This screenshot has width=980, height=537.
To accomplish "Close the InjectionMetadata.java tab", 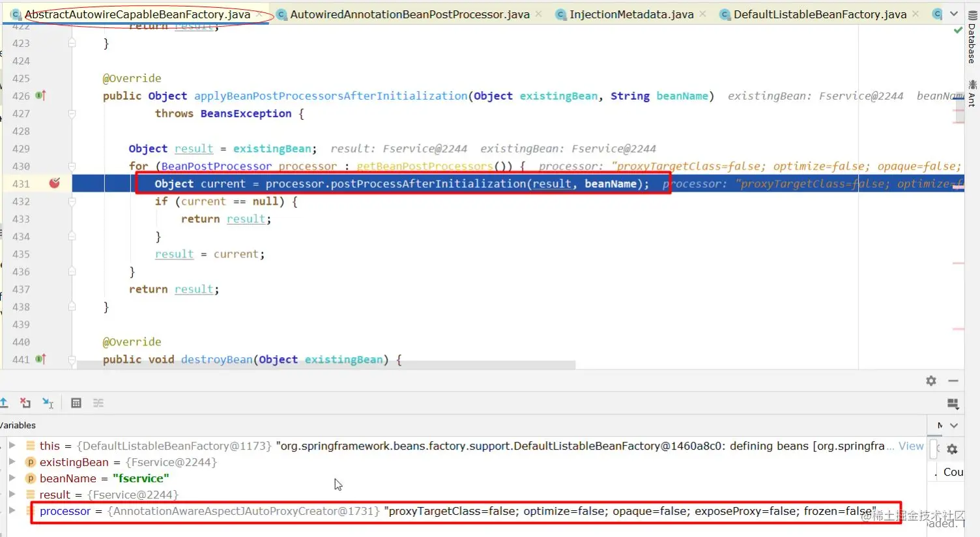I will pyautogui.click(x=702, y=14).
